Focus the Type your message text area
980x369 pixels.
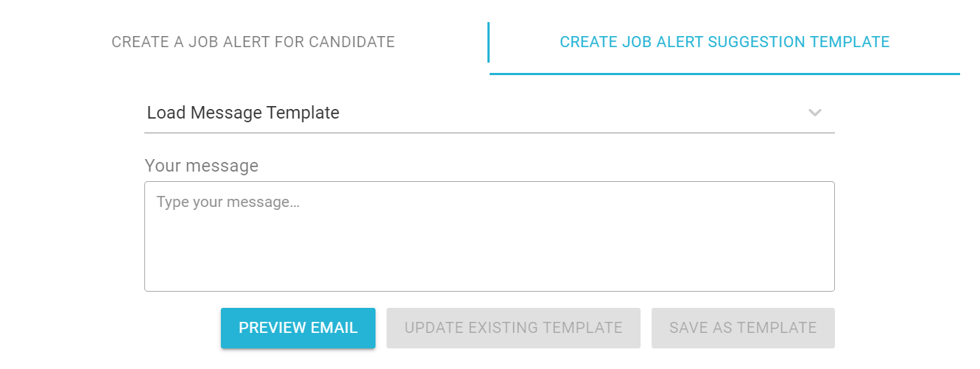click(490, 236)
